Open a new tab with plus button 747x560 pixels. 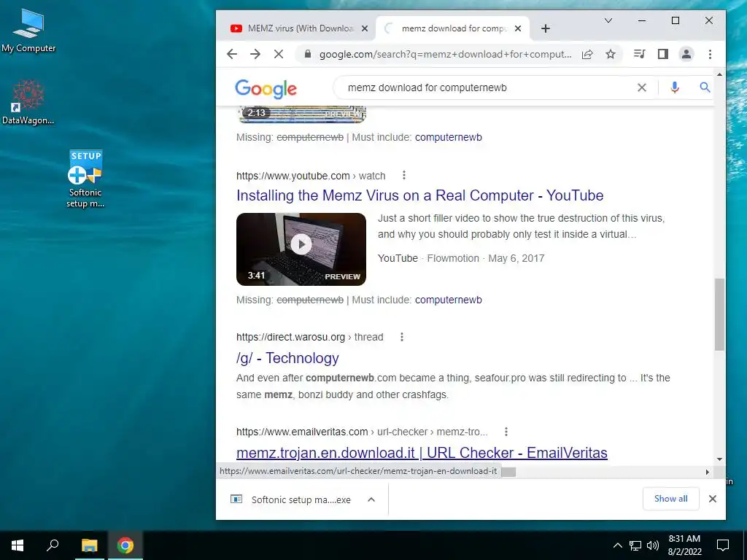click(546, 28)
